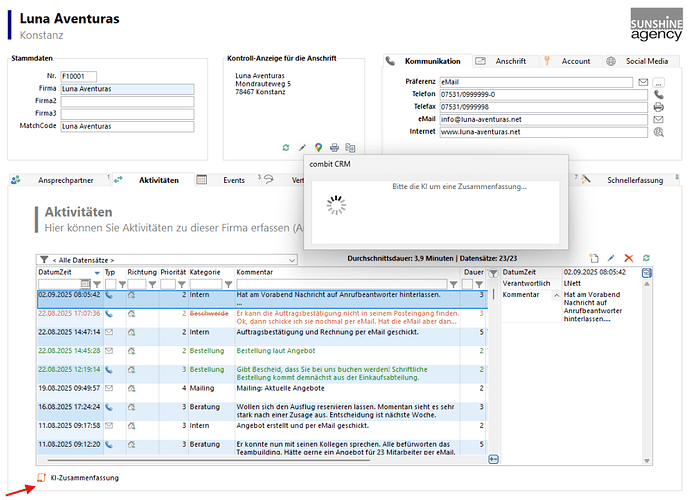Click the printer icon beside Telefax field
The height and width of the screenshot is (500, 689).
658,106
